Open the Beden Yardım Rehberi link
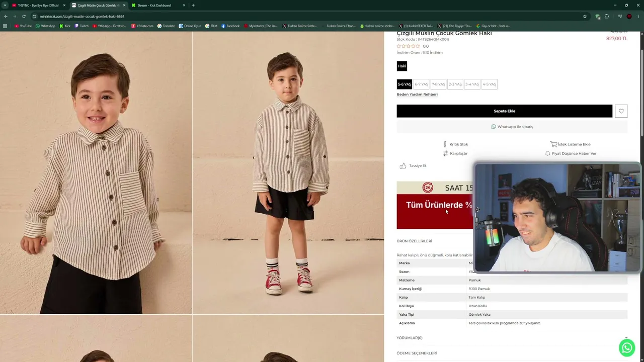The width and height of the screenshot is (644, 362). pyautogui.click(x=417, y=95)
